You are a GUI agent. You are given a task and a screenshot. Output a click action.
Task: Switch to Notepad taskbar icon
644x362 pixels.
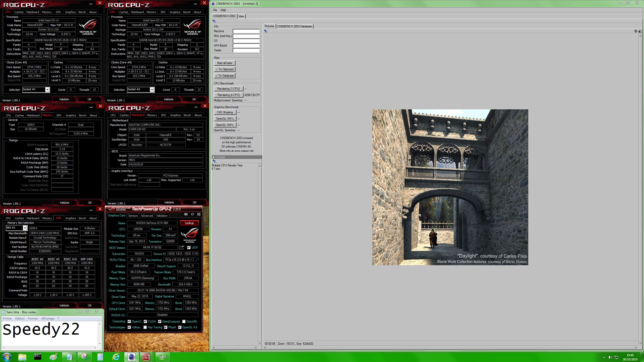tap(69, 357)
